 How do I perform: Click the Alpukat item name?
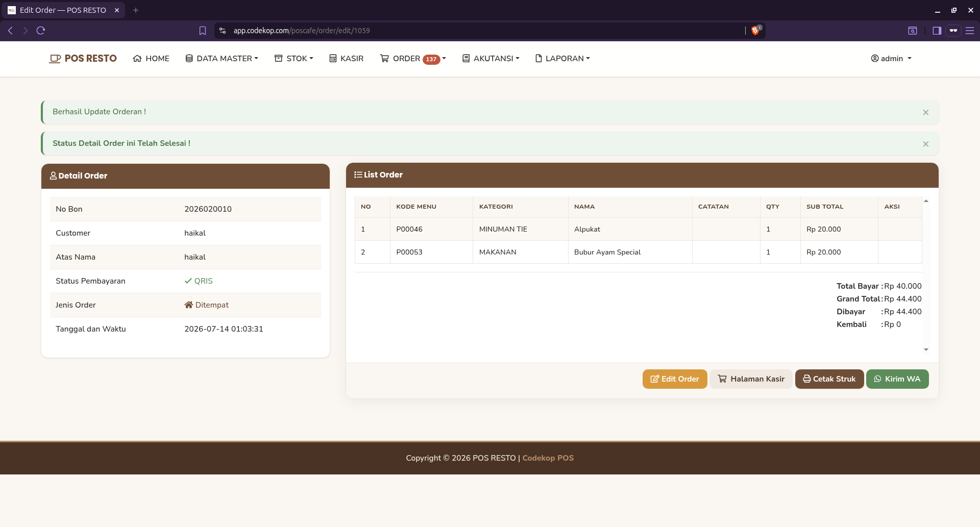pyautogui.click(x=587, y=229)
